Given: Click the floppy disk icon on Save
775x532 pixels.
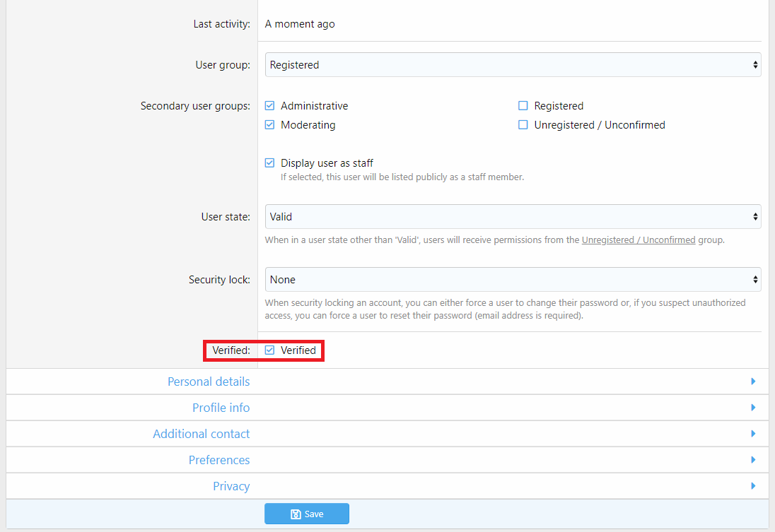Looking at the screenshot, I should (x=296, y=514).
